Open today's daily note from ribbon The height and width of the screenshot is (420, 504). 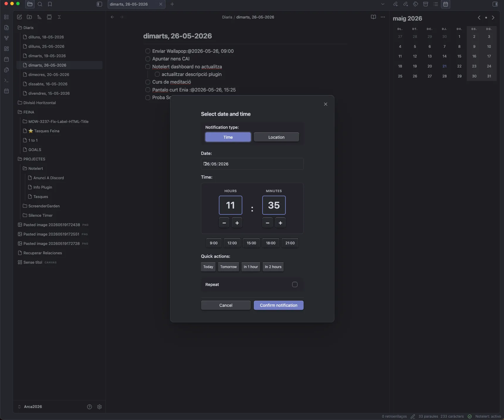click(x=6, y=59)
